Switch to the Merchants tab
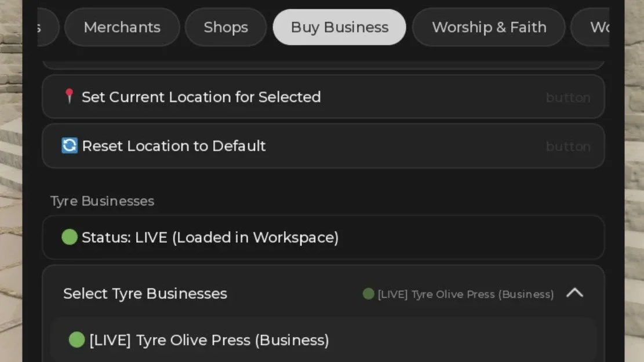The image size is (644, 362). click(122, 27)
